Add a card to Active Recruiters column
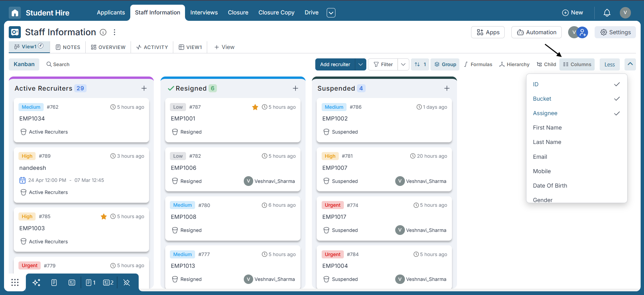 pyautogui.click(x=144, y=88)
